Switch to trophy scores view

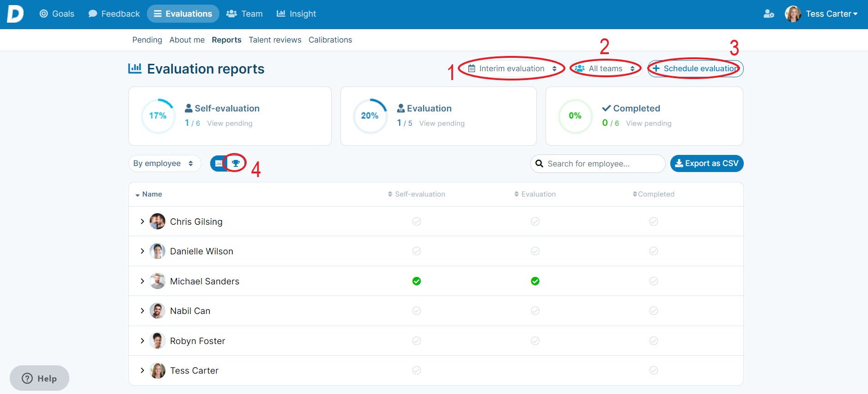tap(236, 163)
